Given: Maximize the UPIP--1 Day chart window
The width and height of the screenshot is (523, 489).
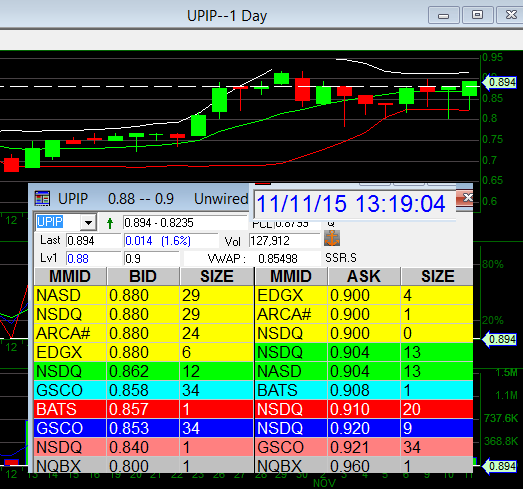Looking at the screenshot, I should [477, 15].
